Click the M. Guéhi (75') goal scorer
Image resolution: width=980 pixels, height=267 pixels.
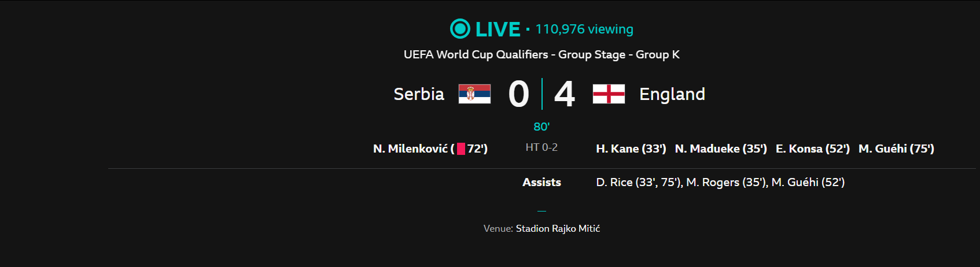(896, 149)
